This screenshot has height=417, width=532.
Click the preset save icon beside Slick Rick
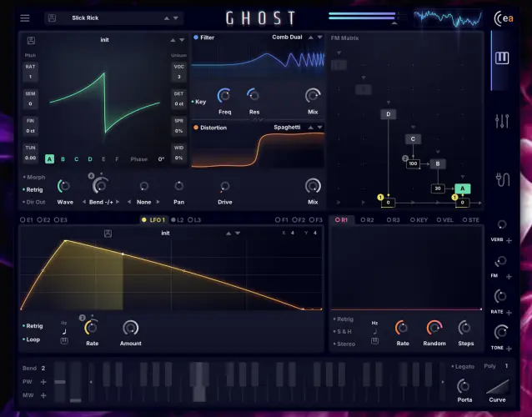52,18
